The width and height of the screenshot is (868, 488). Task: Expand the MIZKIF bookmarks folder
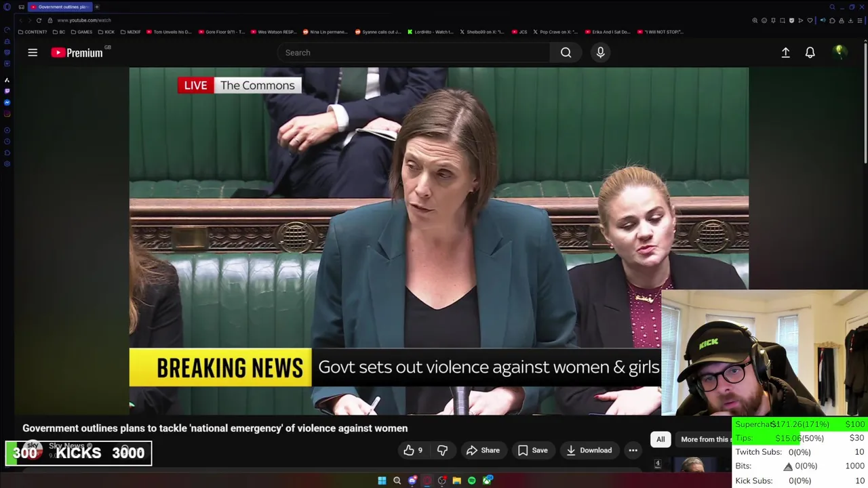130,32
